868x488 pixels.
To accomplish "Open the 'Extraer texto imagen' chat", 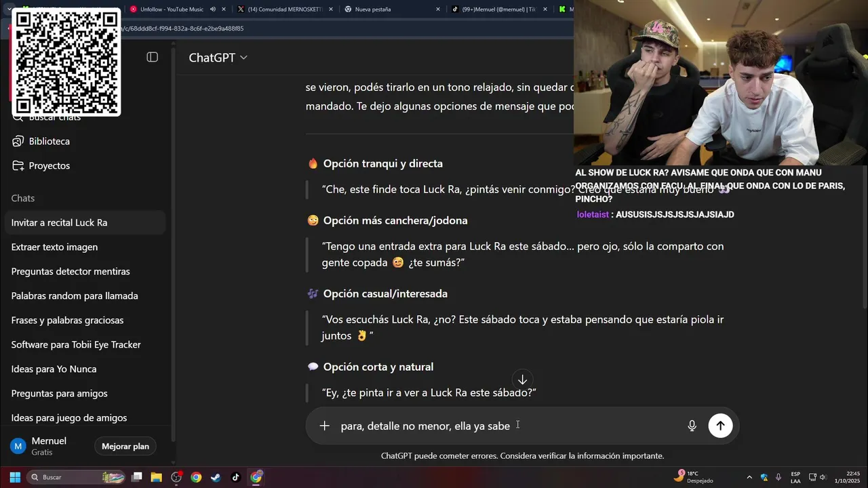I will coord(85,247).
